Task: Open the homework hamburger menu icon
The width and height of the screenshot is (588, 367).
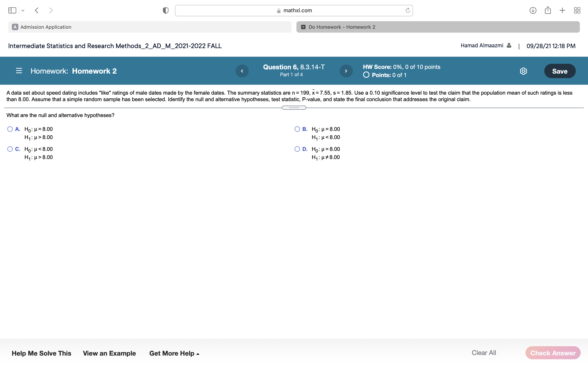Action: (19, 71)
